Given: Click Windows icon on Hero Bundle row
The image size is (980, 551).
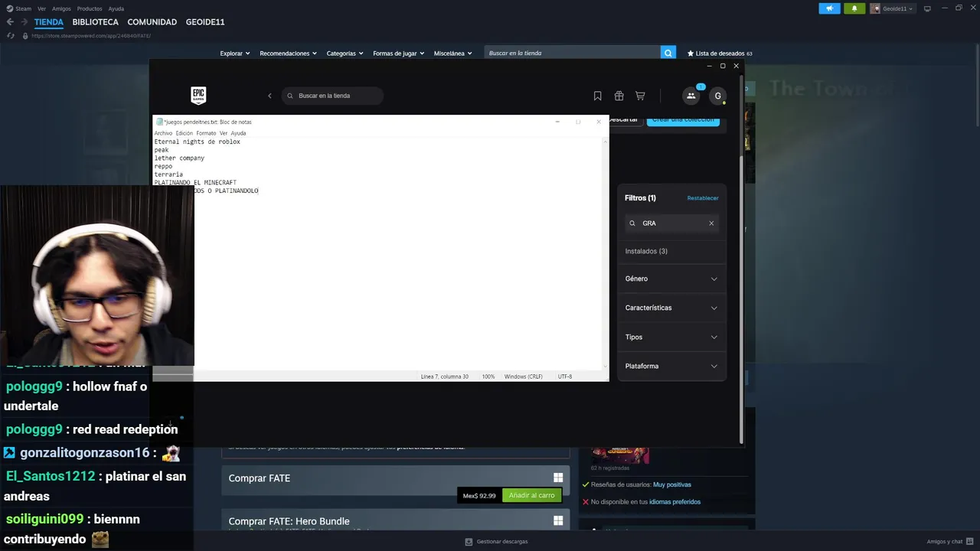Looking at the screenshot, I should coord(558,520).
